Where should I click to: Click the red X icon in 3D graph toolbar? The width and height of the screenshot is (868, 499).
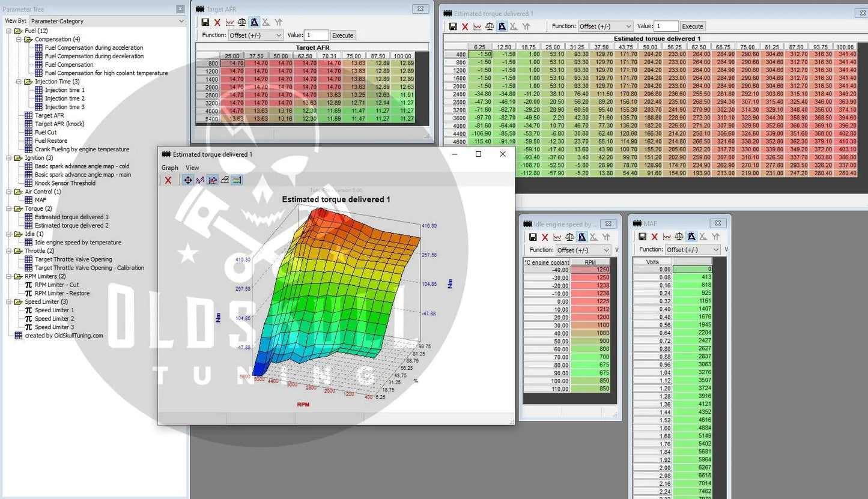[x=168, y=180]
